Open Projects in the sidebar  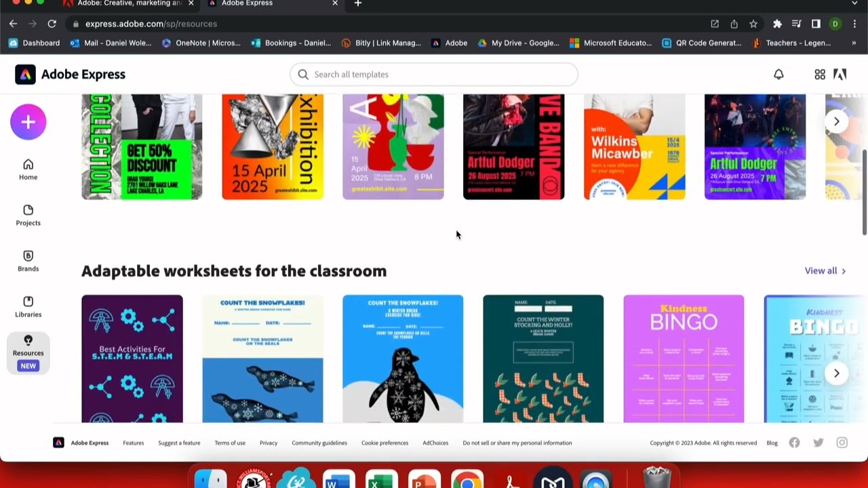coord(28,215)
